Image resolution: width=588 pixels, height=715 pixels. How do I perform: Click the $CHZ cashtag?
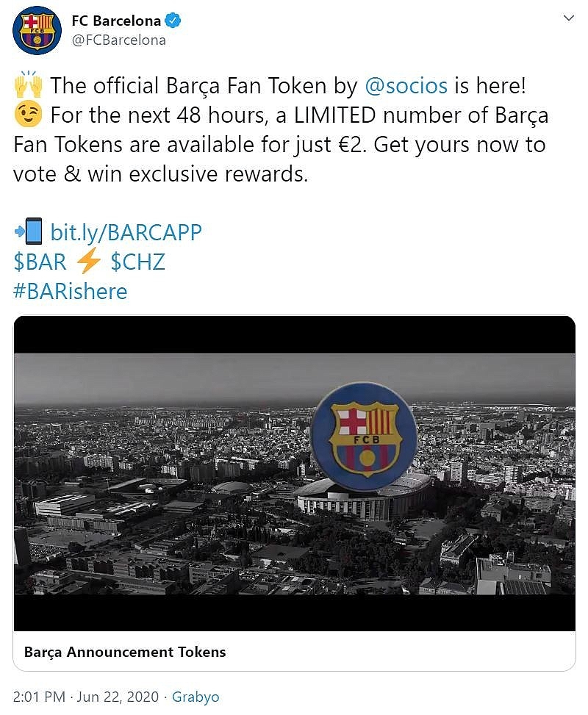coord(137,262)
